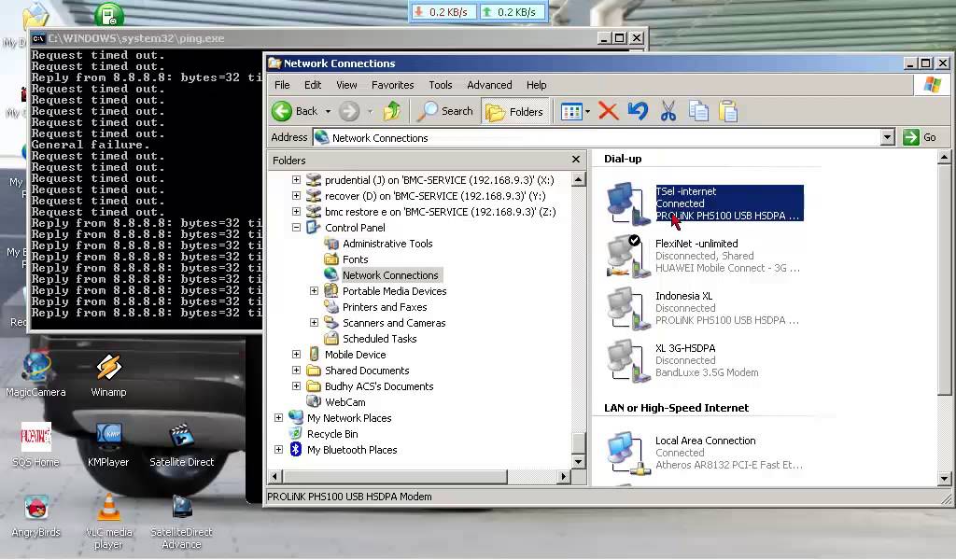Close the Folders pane with its X

tap(575, 160)
